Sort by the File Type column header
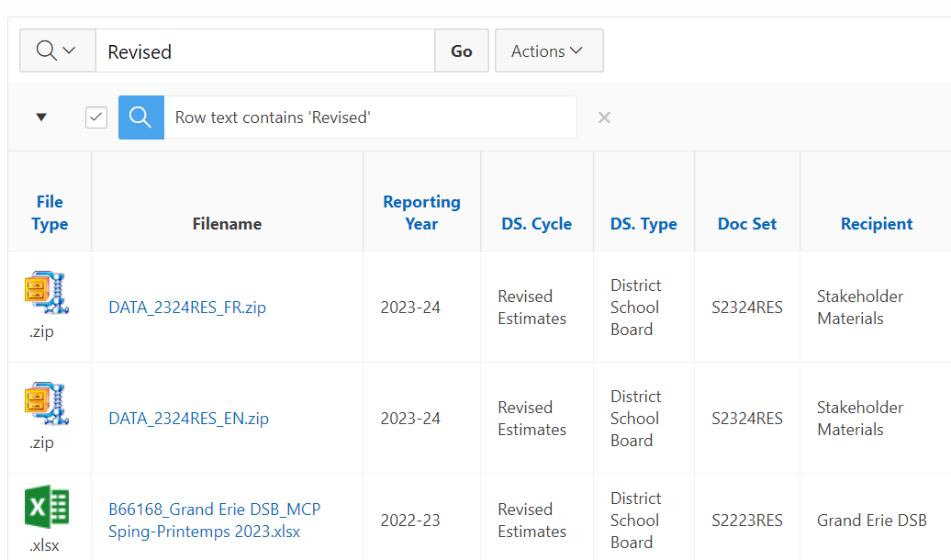 50,213
